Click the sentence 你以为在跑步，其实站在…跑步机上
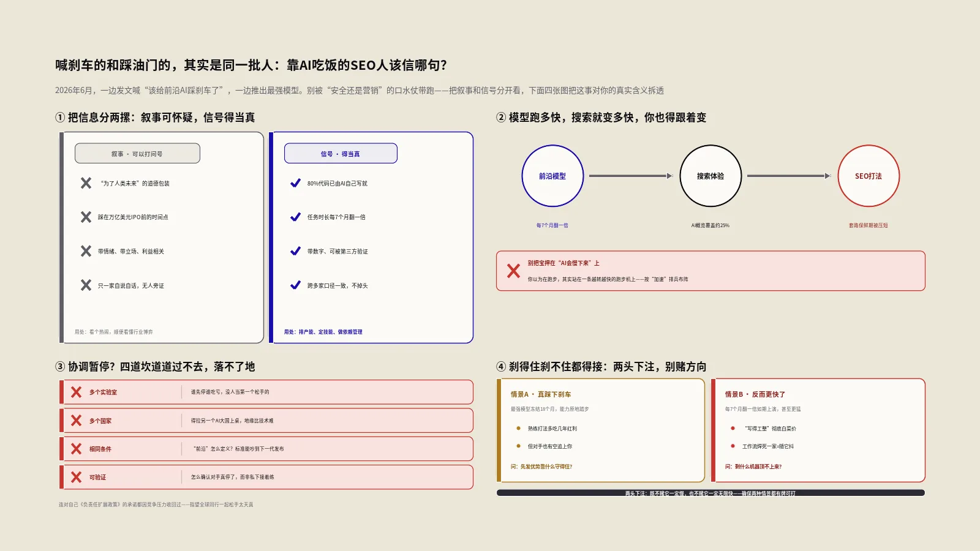 pyautogui.click(x=608, y=279)
